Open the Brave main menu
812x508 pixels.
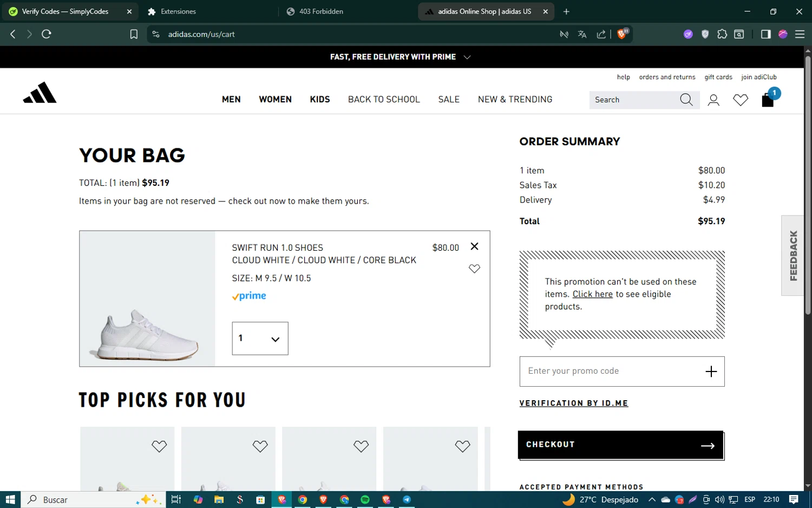click(x=800, y=34)
